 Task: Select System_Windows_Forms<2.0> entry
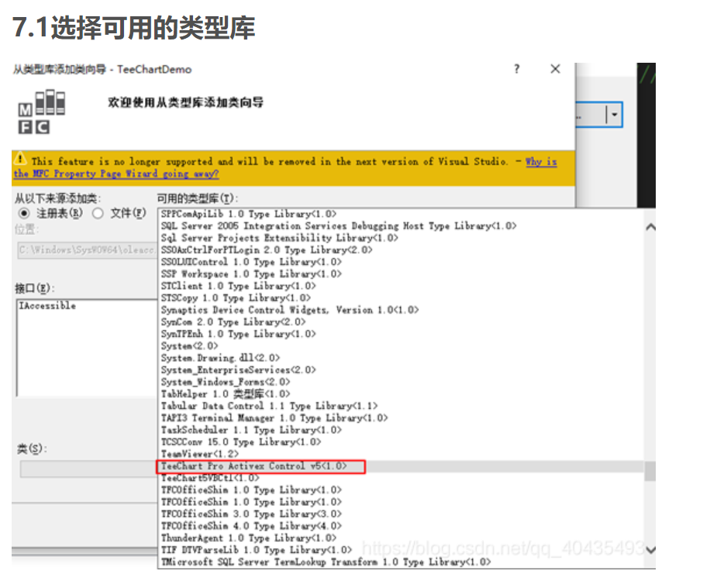coord(226,382)
